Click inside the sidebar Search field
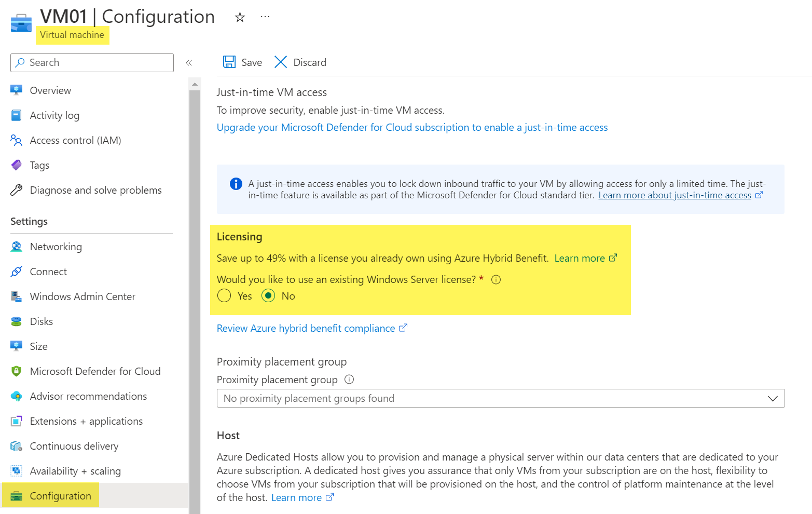Viewport: 812px width, 514px height. click(93, 62)
